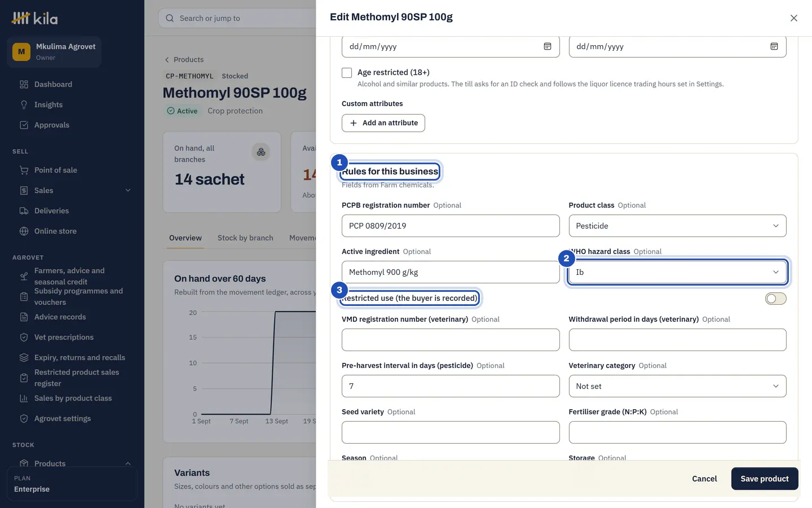Tick the Age restricted (18+) checkbox
Image resolution: width=812 pixels, height=508 pixels.
347,72
